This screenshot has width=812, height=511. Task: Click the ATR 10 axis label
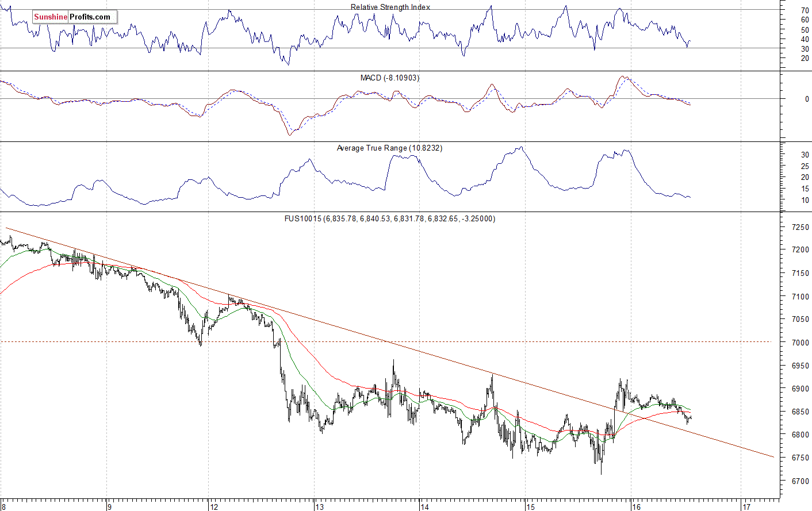[805, 200]
